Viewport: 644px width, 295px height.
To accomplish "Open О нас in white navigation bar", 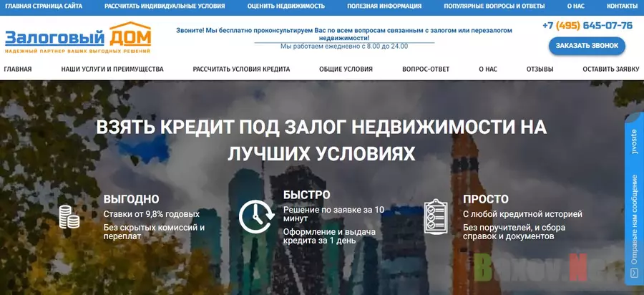I will click(488, 69).
